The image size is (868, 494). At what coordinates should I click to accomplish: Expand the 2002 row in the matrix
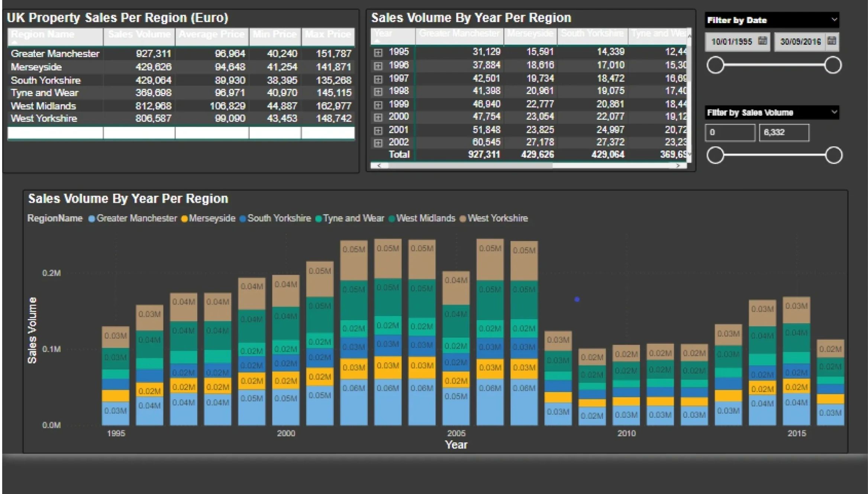(378, 143)
